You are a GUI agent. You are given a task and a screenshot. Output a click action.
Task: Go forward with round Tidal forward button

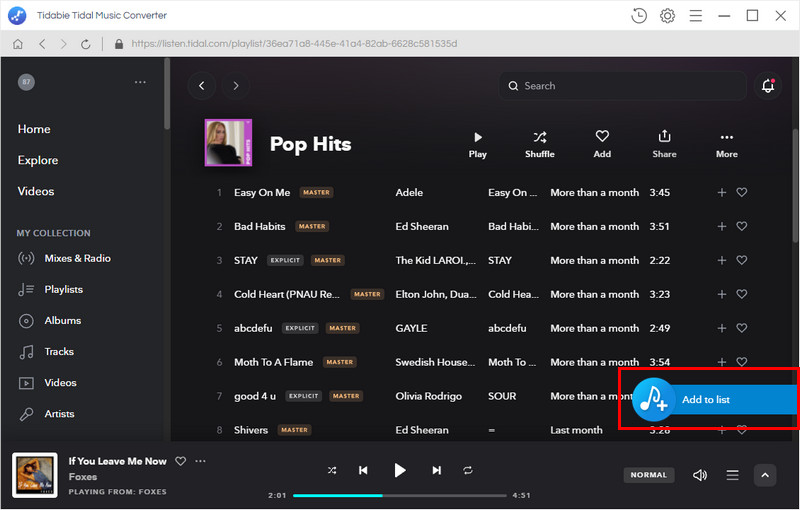(236, 86)
